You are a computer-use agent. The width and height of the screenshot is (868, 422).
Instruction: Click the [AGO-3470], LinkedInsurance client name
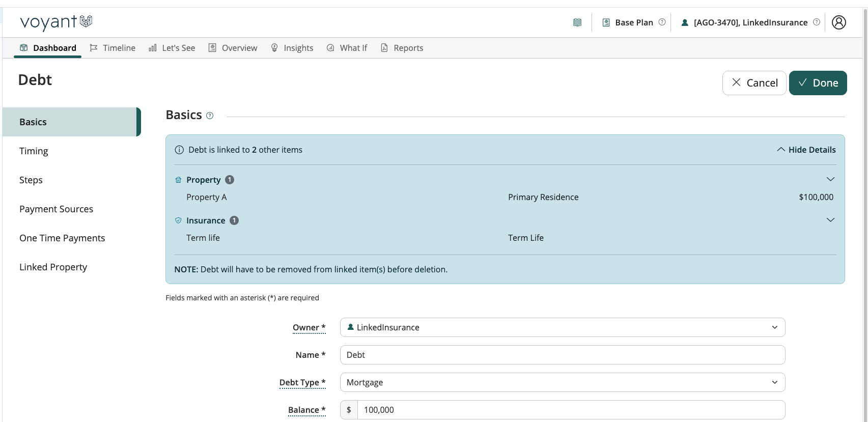pyautogui.click(x=750, y=22)
